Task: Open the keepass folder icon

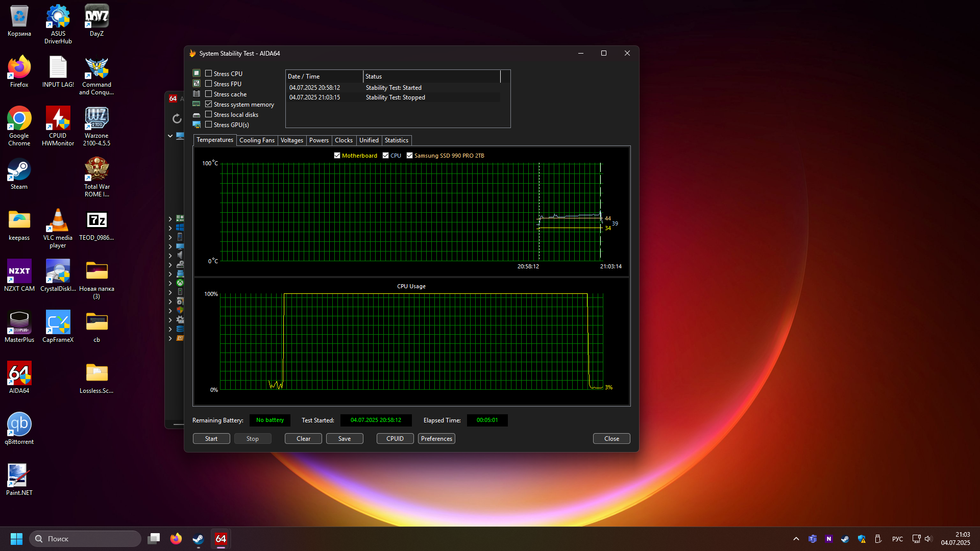Action: pyautogui.click(x=19, y=224)
